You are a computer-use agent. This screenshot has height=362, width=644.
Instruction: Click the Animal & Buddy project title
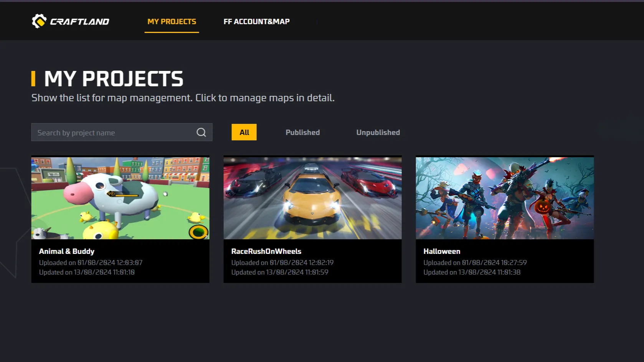point(67,252)
